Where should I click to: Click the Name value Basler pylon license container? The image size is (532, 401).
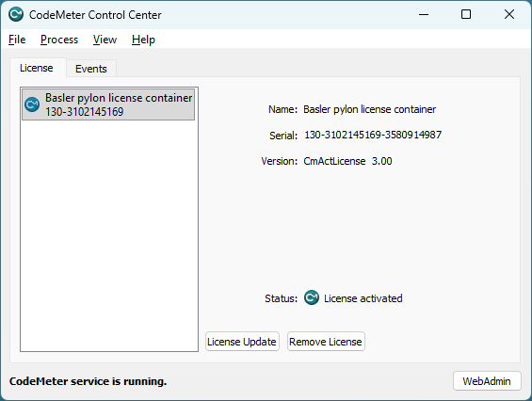(x=369, y=109)
